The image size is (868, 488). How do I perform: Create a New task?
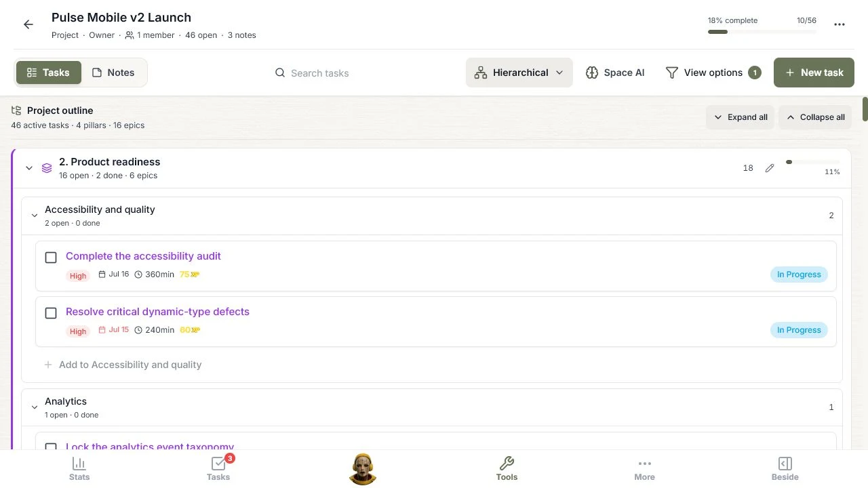point(814,73)
